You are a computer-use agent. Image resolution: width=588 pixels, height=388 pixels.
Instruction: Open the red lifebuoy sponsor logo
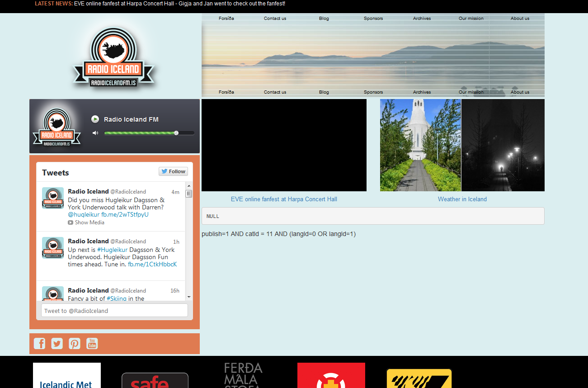331,375
